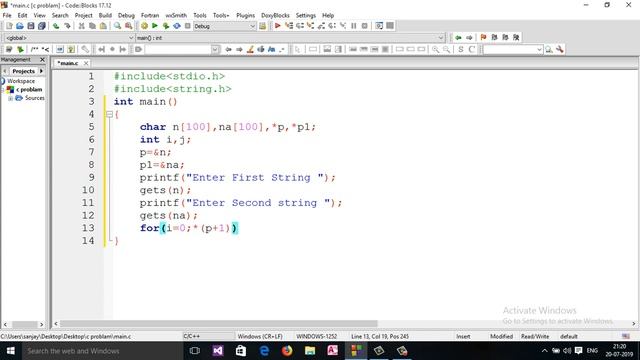Click the Zoom in magnifier icon
Screen dimensions: 640x360
pos(436,49)
